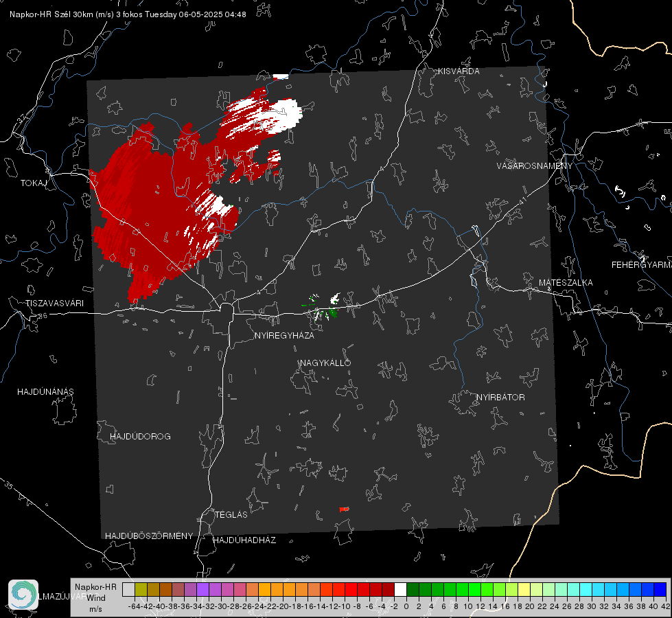Click the NYÍRBÁTOR town label
The height and width of the screenshot is (618, 672).
coord(500,398)
